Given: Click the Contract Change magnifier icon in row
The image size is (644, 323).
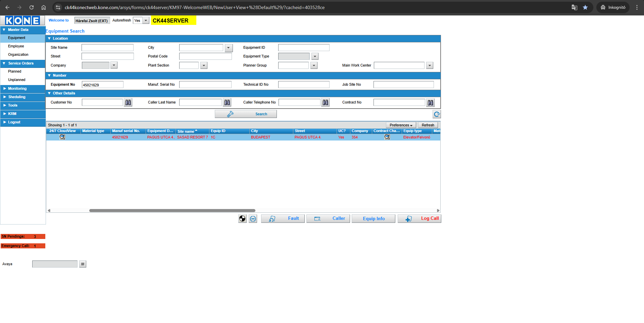Looking at the screenshot, I should [387, 137].
